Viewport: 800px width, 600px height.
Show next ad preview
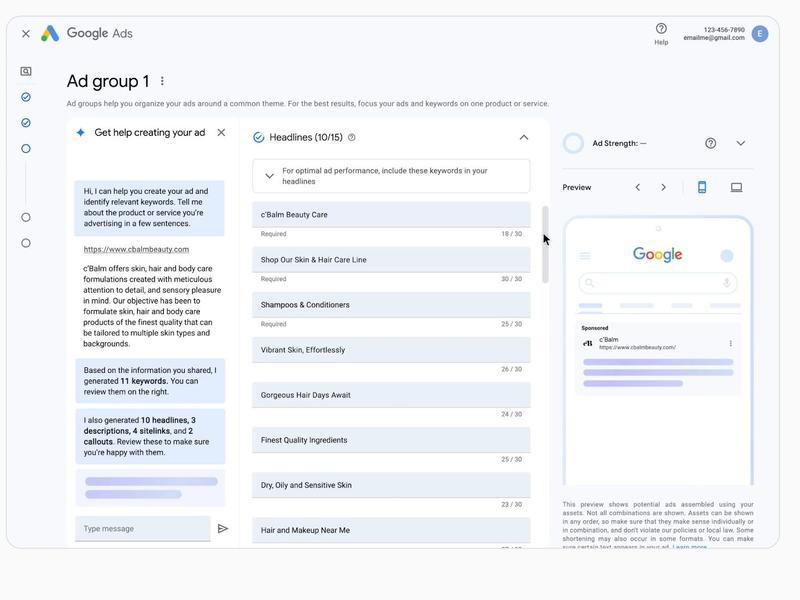pos(663,187)
